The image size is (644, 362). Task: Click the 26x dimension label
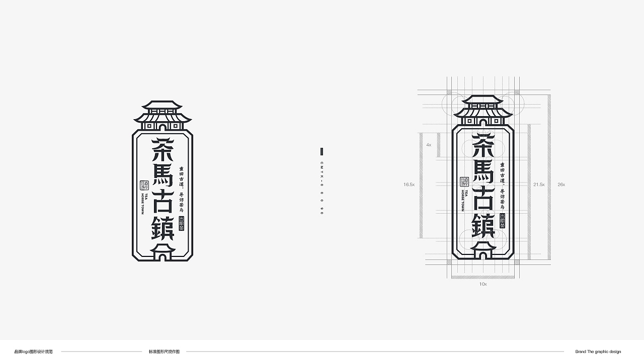[x=561, y=185]
